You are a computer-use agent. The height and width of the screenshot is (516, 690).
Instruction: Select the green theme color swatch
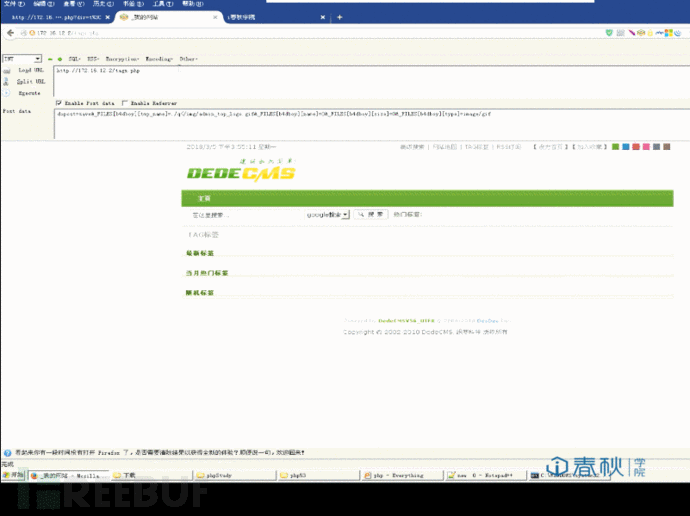coord(616,146)
